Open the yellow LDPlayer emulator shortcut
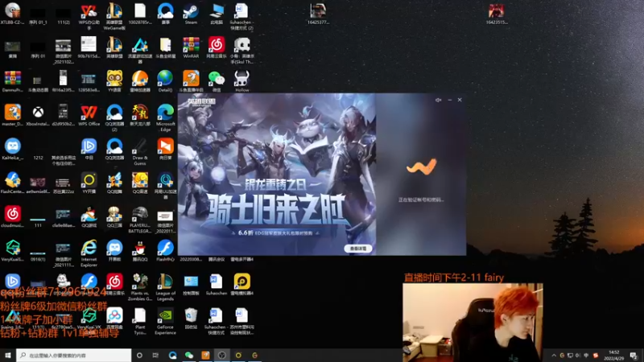Screen dimensions: 644x362 pos(242,285)
